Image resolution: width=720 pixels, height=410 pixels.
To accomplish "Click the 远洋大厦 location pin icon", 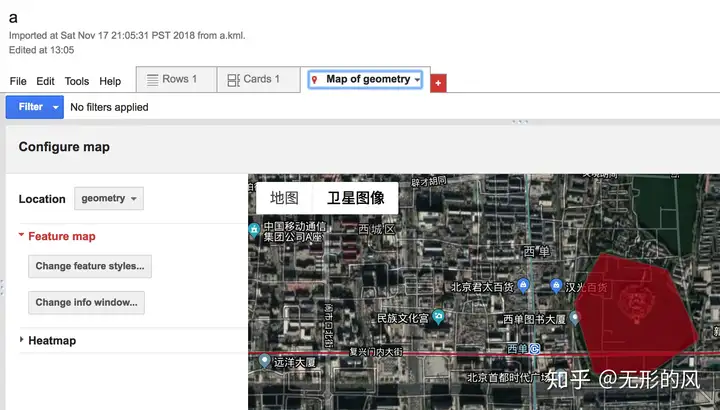I will [264, 360].
